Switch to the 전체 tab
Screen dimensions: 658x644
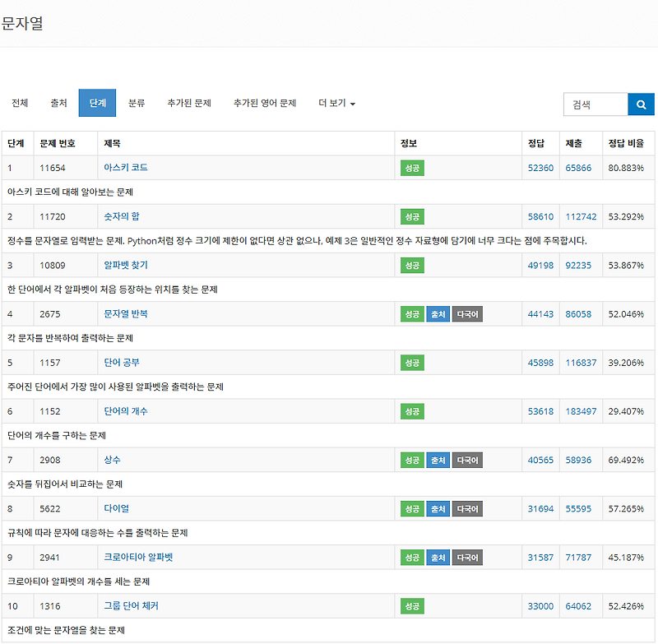coord(18,103)
